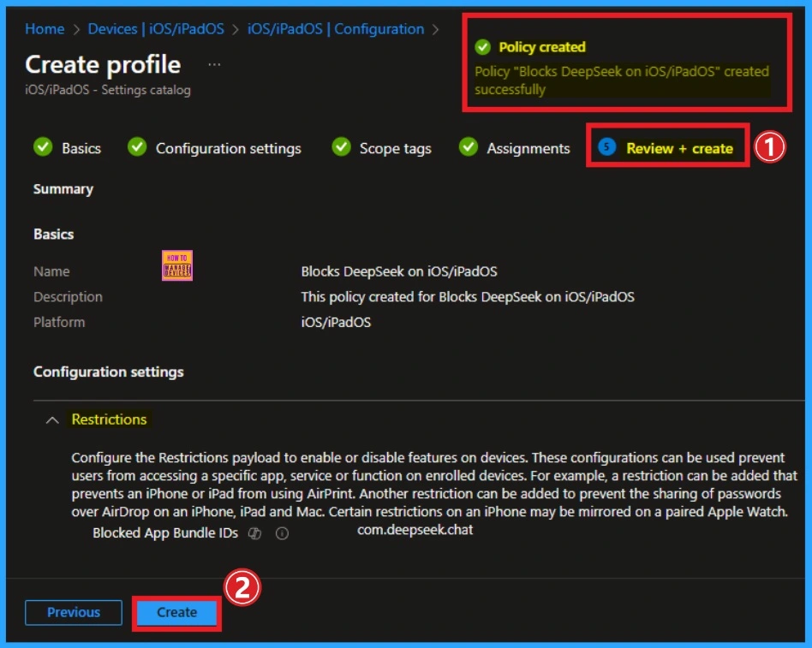This screenshot has width=812, height=648.
Task: Collapse the Restrictions section chevron
Action: point(52,419)
